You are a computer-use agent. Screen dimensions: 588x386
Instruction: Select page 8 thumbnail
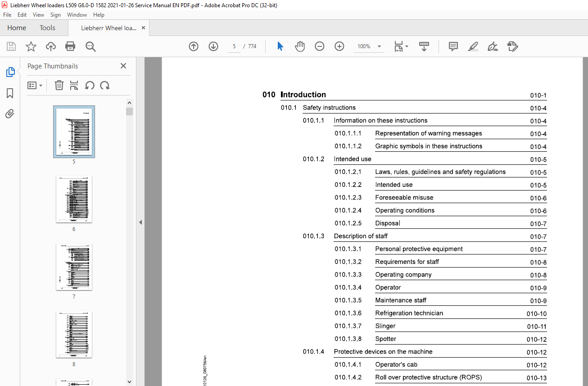tap(74, 335)
